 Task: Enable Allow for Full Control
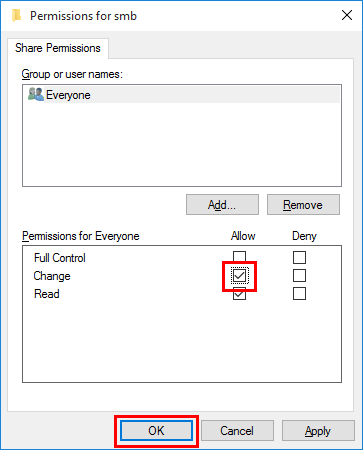[239, 257]
